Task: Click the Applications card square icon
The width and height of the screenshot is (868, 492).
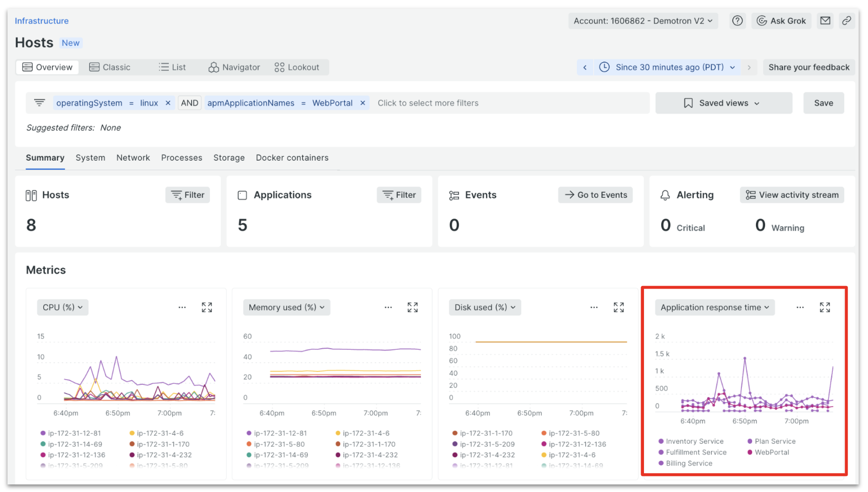Action: coord(242,195)
